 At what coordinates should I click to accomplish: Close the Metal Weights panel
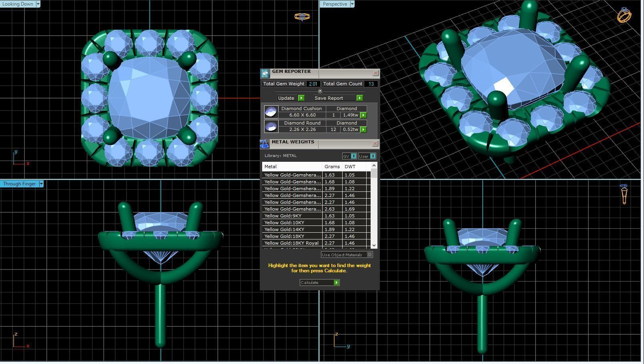375,143
